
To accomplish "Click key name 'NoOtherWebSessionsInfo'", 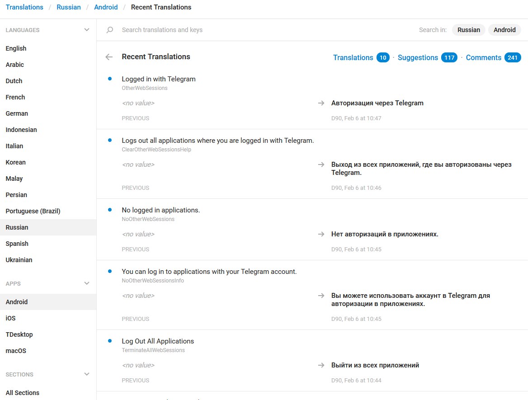I will coord(153,281).
